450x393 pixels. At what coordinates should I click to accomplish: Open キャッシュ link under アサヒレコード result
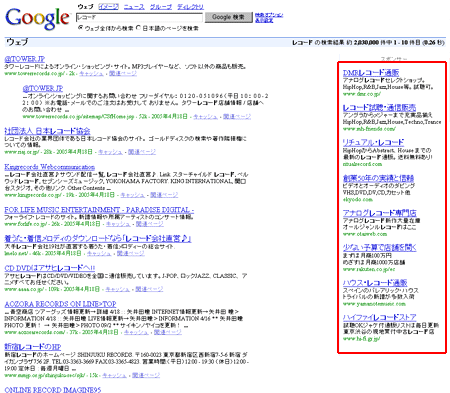click(117, 289)
